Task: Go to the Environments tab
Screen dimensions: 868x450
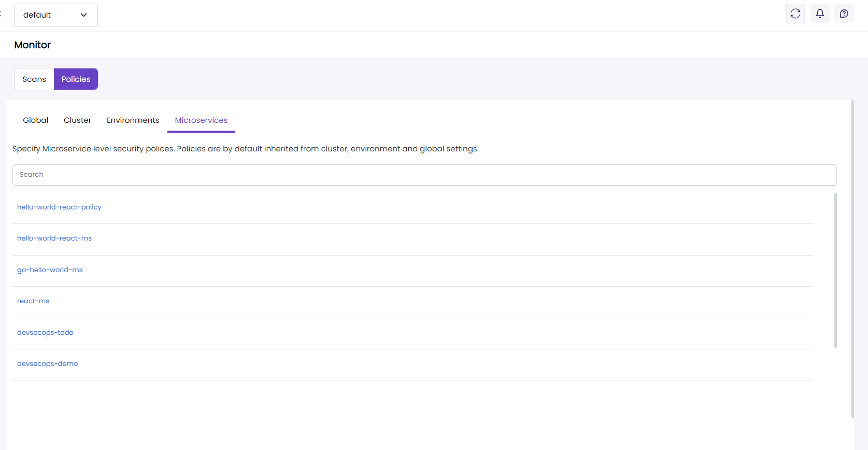Action: click(x=133, y=120)
